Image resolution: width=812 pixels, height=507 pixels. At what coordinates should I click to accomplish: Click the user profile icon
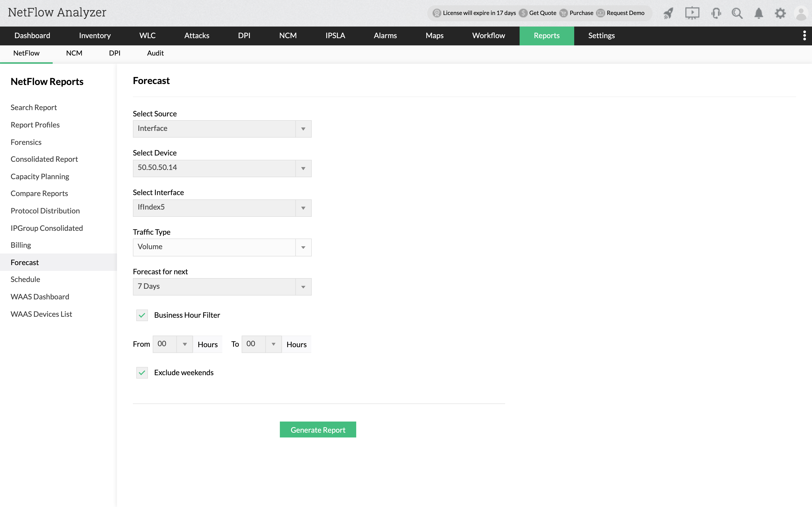[x=801, y=13]
